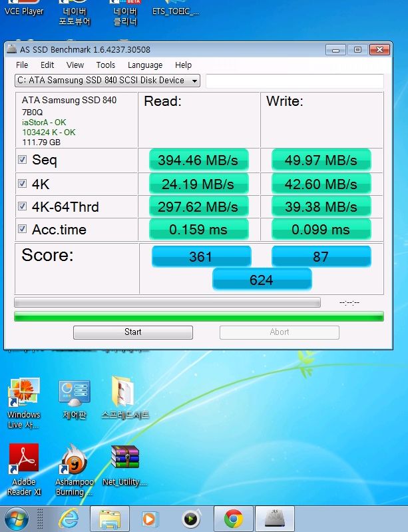This screenshot has width=408, height=532.
Task: Click the AS SSD Benchmark taskbar button
Action: (x=275, y=519)
